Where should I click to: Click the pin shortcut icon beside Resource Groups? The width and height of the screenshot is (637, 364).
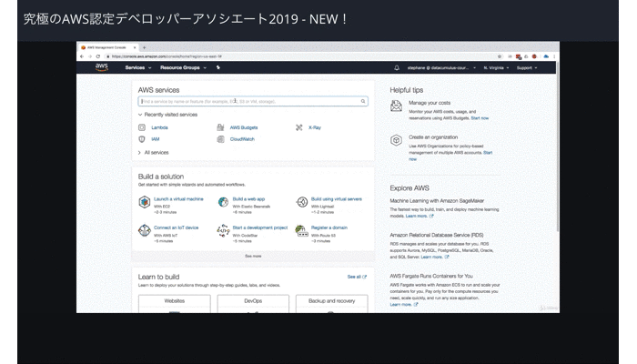218,67
